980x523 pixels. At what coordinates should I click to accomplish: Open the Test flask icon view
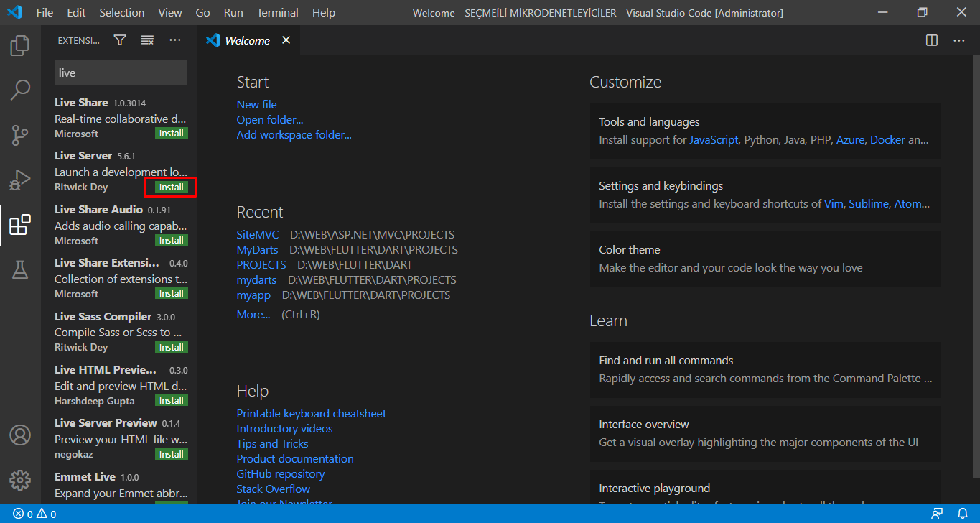(x=20, y=269)
